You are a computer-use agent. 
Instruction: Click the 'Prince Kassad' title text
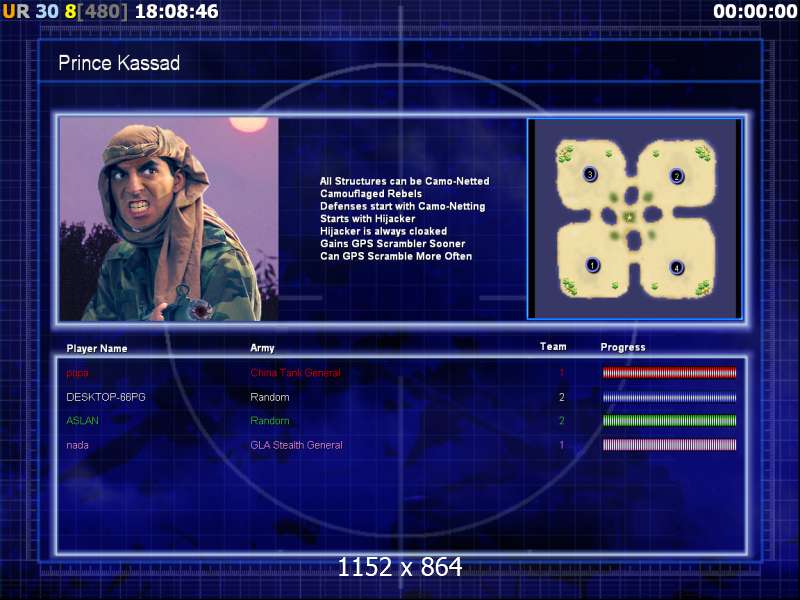point(119,63)
